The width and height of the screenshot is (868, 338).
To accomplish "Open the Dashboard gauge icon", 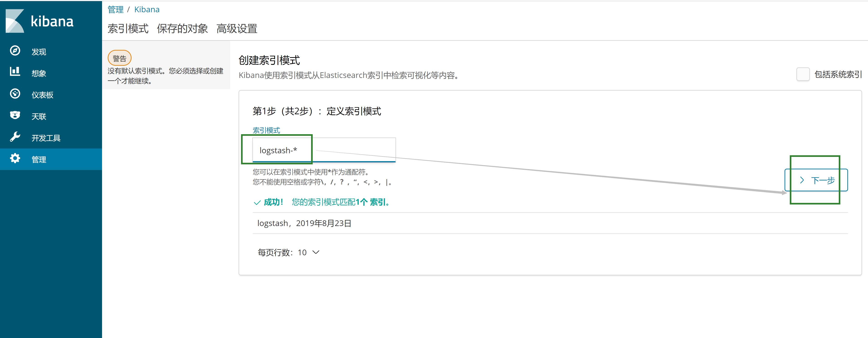I will coord(15,94).
